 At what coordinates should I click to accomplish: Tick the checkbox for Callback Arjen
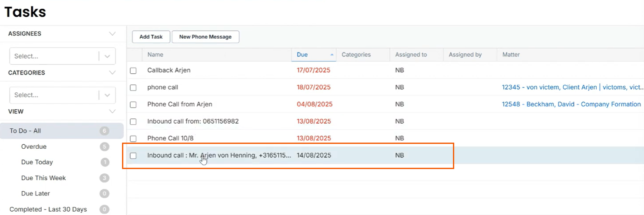[x=133, y=71]
